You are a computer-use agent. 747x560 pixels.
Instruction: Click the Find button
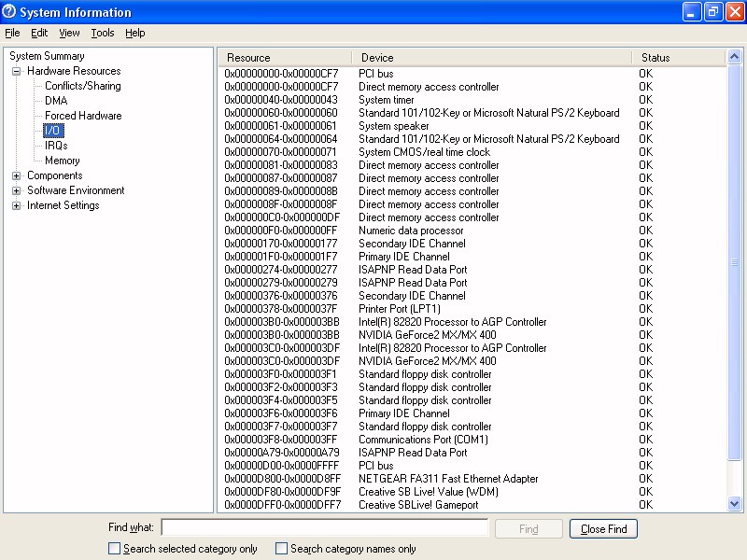pyautogui.click(x=529, y=529)
